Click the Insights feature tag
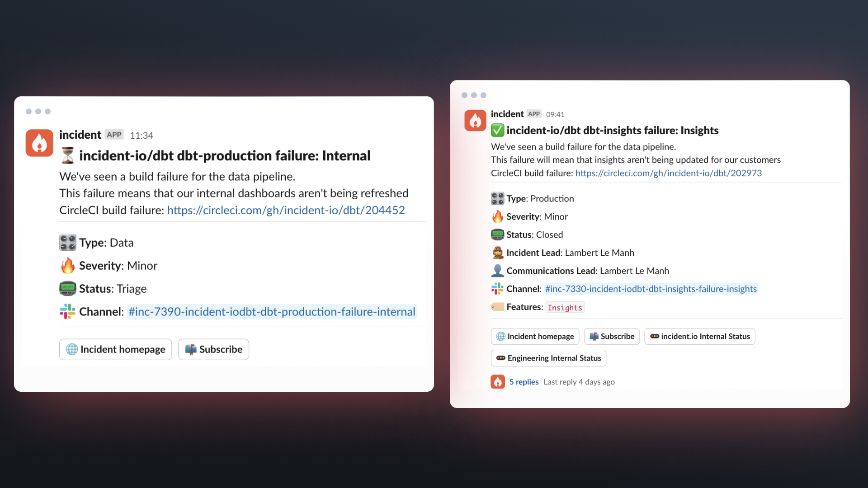Screen dimensions: 868x488 tap(565, 308)
